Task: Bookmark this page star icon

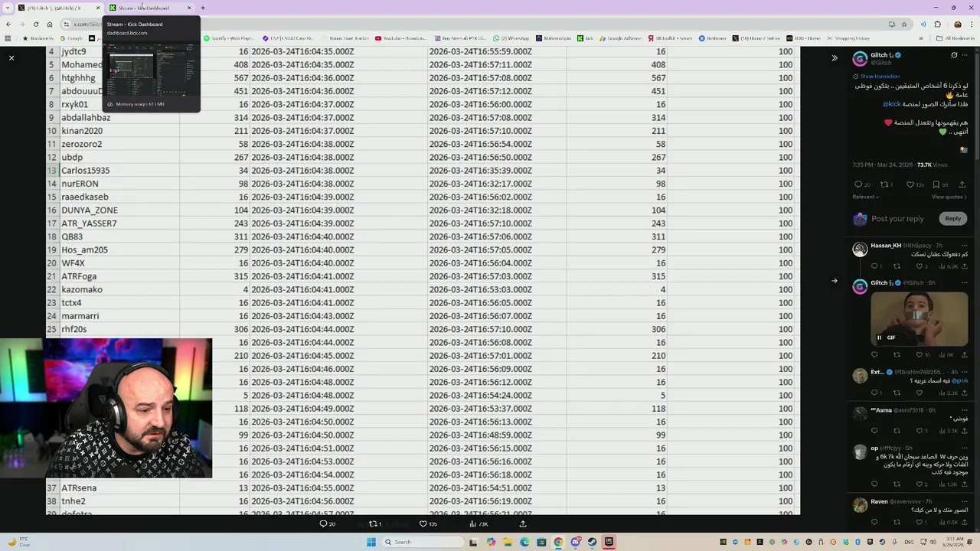Action: (903, 24)
